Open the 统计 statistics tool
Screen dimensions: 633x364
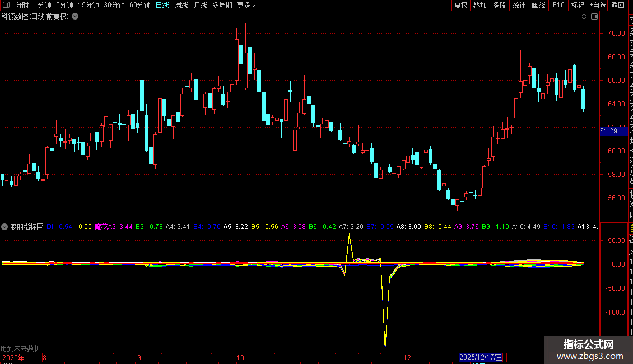click(x=519, y=5)
